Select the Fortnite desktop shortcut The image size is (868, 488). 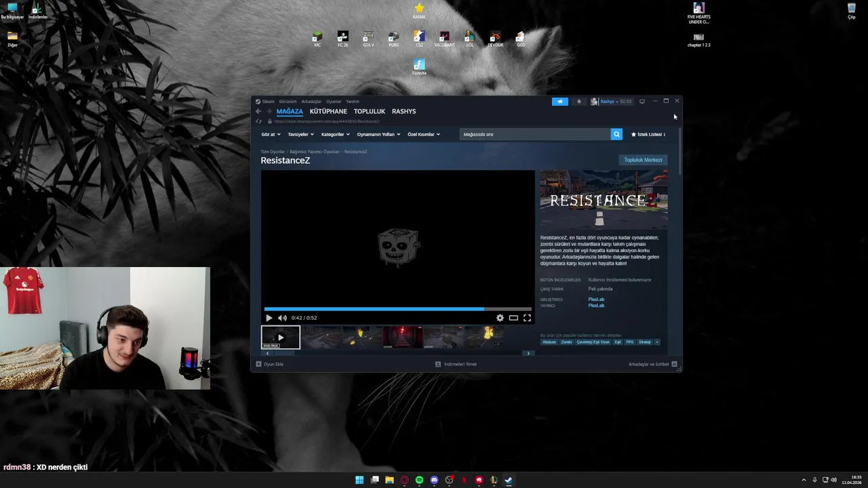(x=419, y=67)
